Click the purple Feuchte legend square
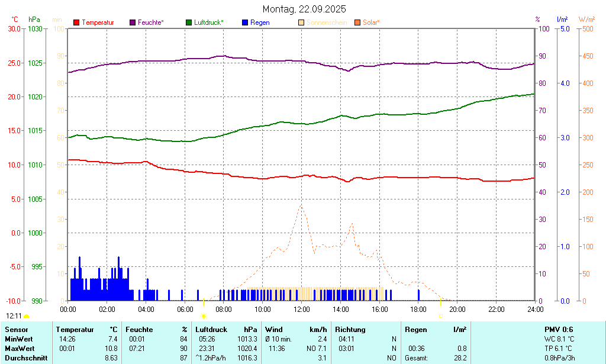606x364 pixels. coord(133,22)
